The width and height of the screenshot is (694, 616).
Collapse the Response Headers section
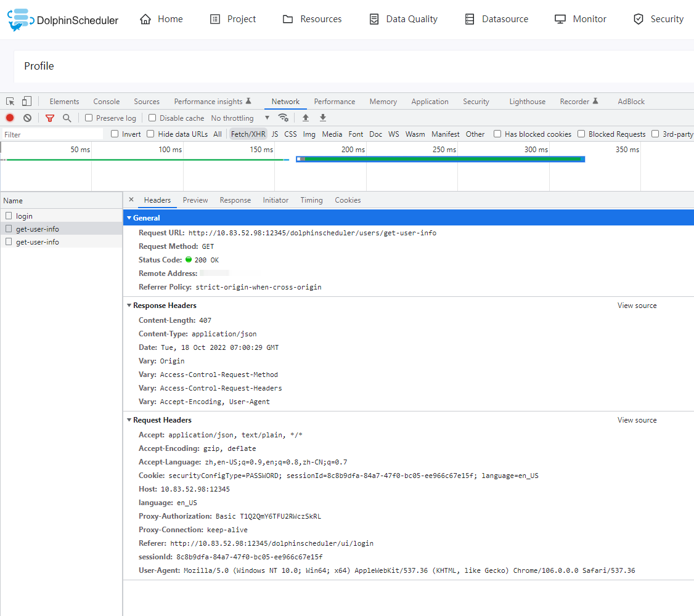point(129,305)
